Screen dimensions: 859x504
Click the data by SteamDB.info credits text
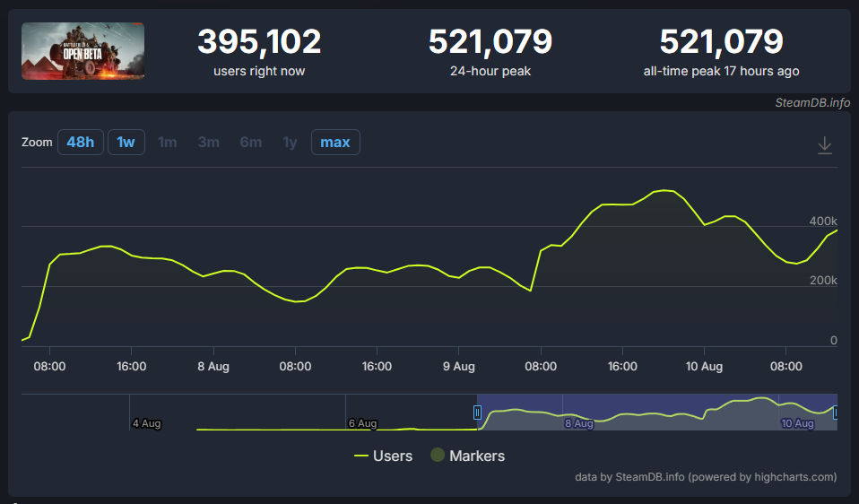706,476
